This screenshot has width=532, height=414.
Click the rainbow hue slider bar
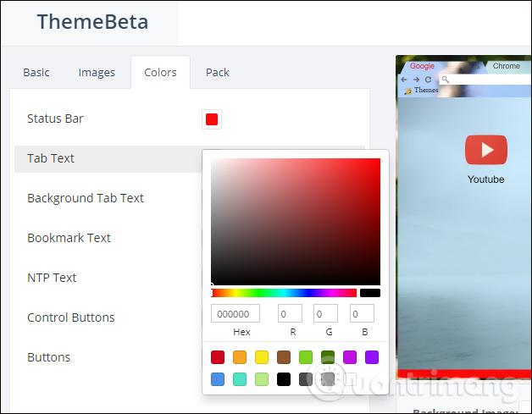(284, 293)
